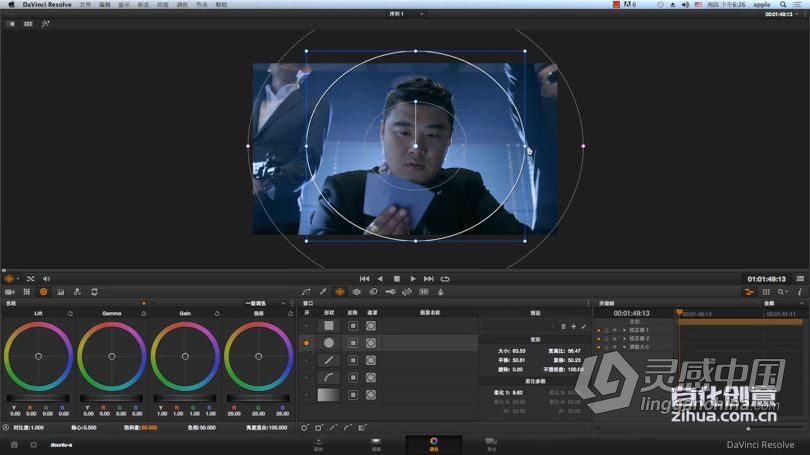Expand the sizing keyframe track
Viewport: 810px width, 455px height.
[625, 347]
